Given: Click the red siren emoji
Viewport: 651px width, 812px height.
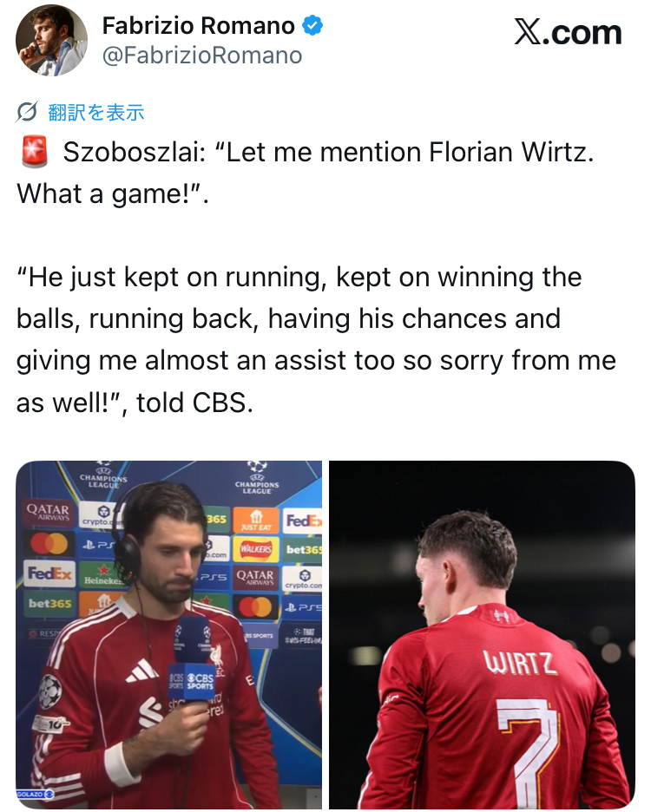Looking at the screenshot, I should (35, 152).
